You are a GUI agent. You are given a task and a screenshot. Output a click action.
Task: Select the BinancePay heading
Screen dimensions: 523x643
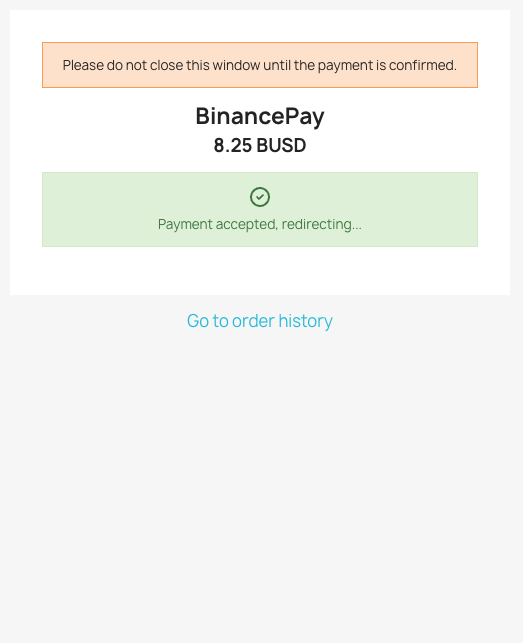point(260,116)
